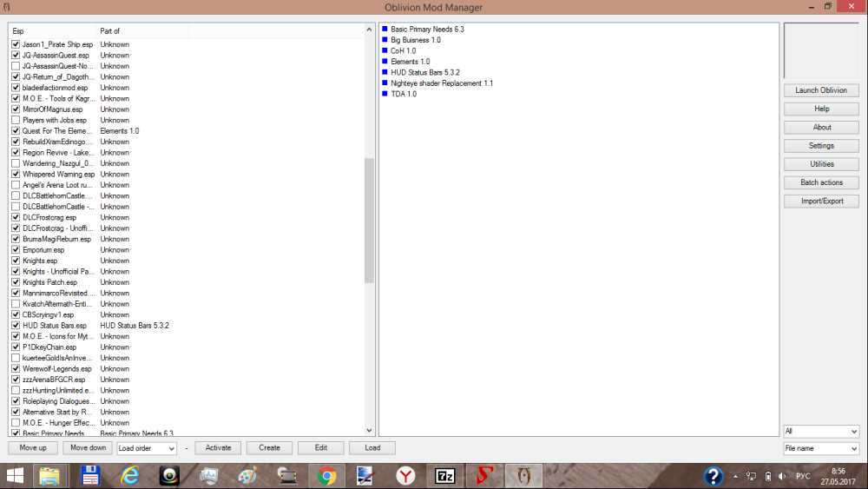Select Werewolf-Legends.esp row

pos(187,369)
